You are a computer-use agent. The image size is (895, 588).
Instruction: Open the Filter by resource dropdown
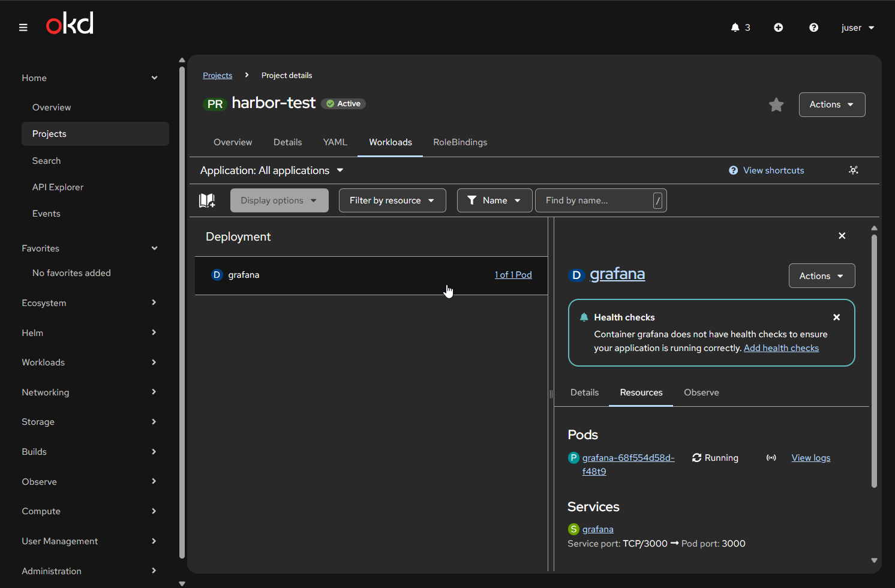(392, 200)
